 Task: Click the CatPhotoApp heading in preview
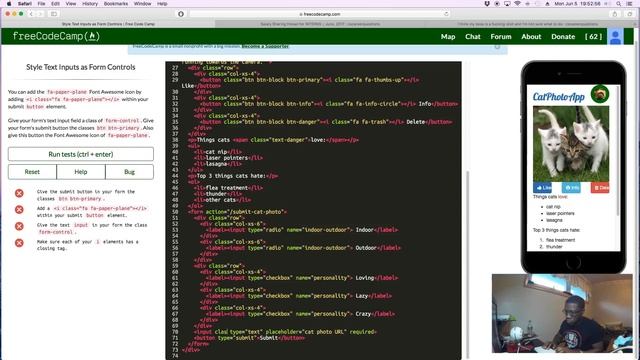click(558, 97)
